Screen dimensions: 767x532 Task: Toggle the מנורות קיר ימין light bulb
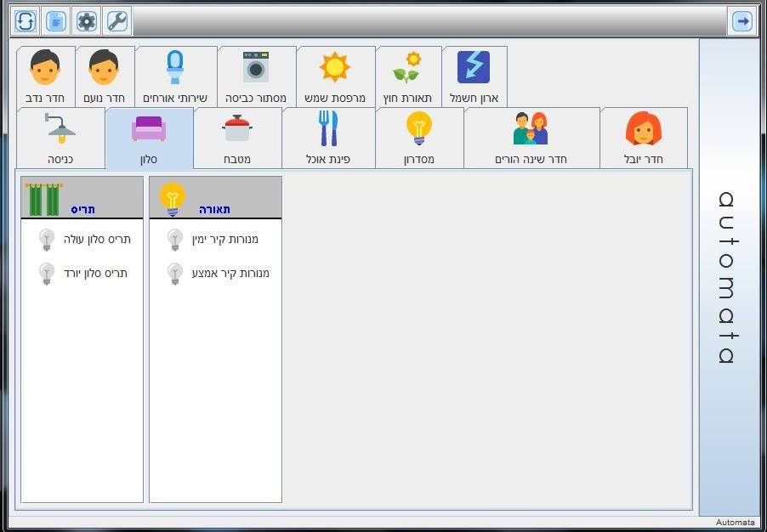pos(175,240)
